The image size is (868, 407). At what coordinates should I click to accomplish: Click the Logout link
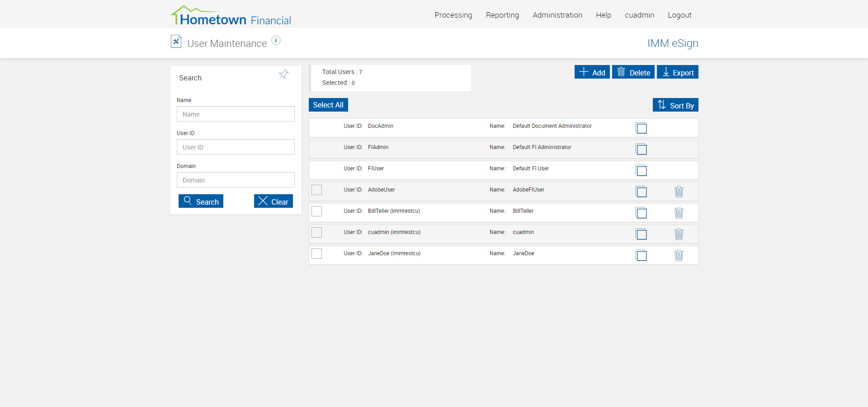coord(679,15)
